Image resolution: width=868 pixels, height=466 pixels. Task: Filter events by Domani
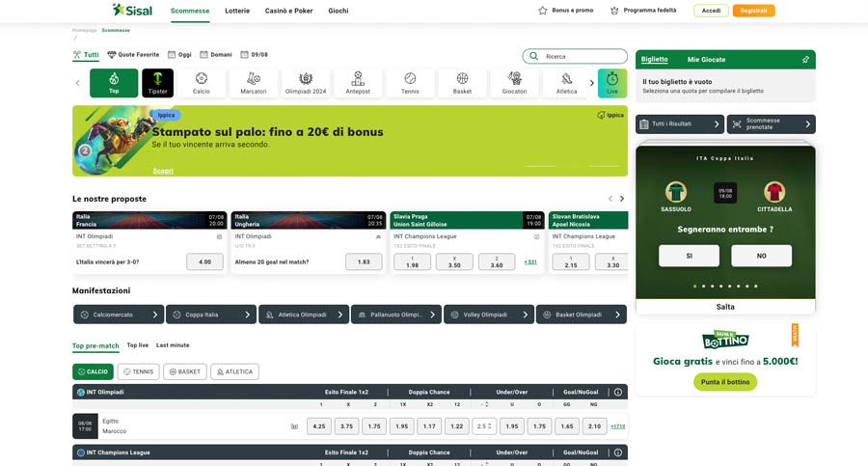coord(216,55)
